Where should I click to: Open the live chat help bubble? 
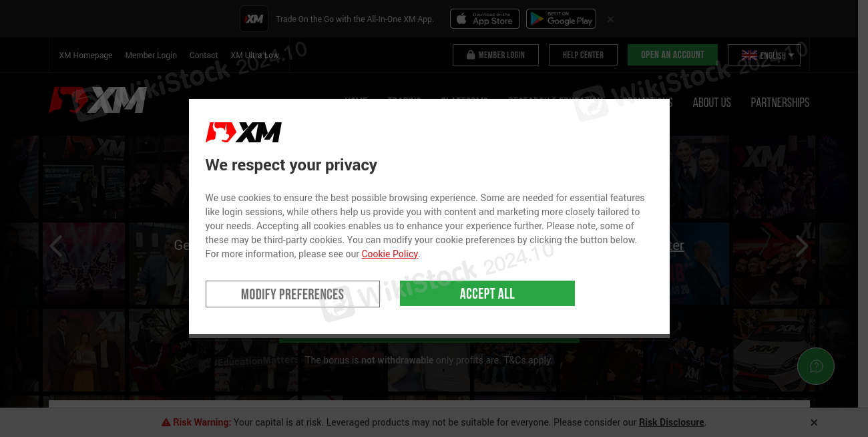click(816, 366)
